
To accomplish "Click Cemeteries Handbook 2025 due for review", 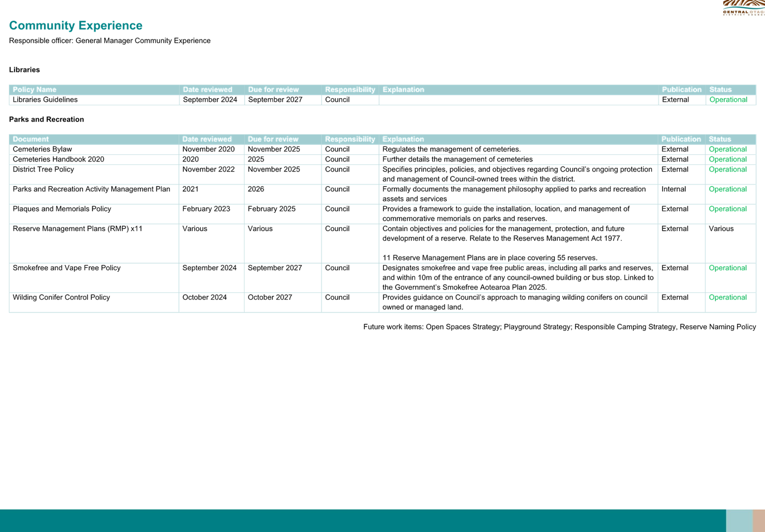I will pos(256,159).
